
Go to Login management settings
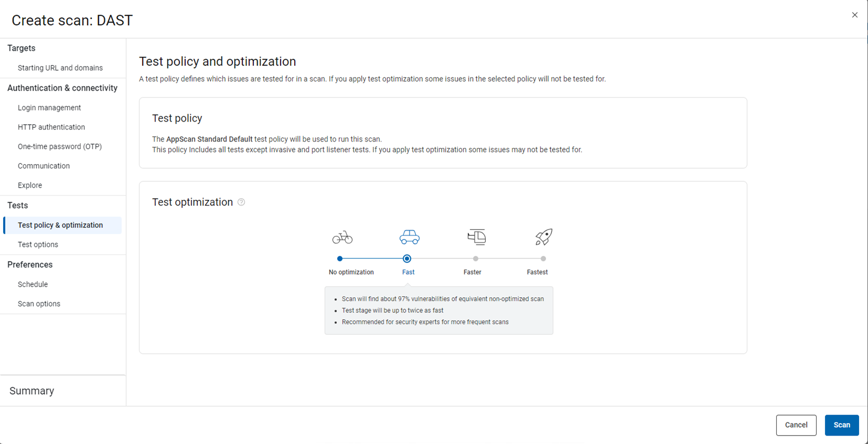point(49,107)
